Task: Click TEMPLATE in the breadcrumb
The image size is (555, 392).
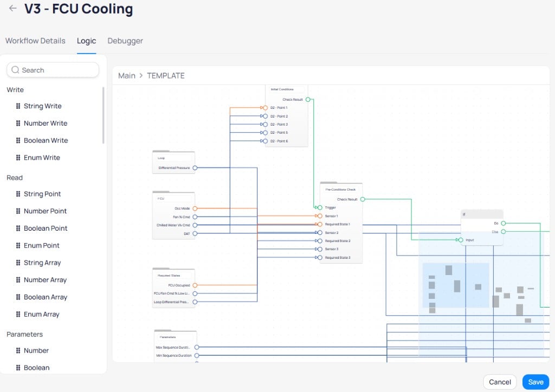Action: (x=166, y=76)
